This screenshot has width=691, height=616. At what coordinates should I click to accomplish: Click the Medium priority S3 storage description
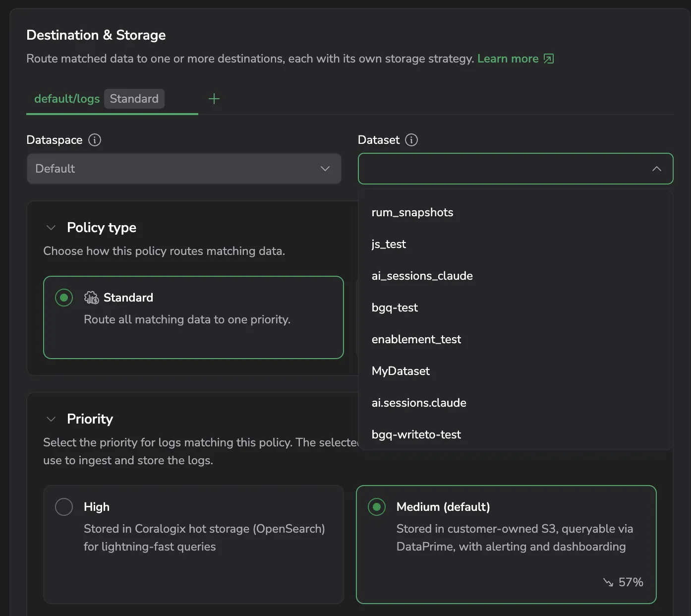tap(515, 538)
